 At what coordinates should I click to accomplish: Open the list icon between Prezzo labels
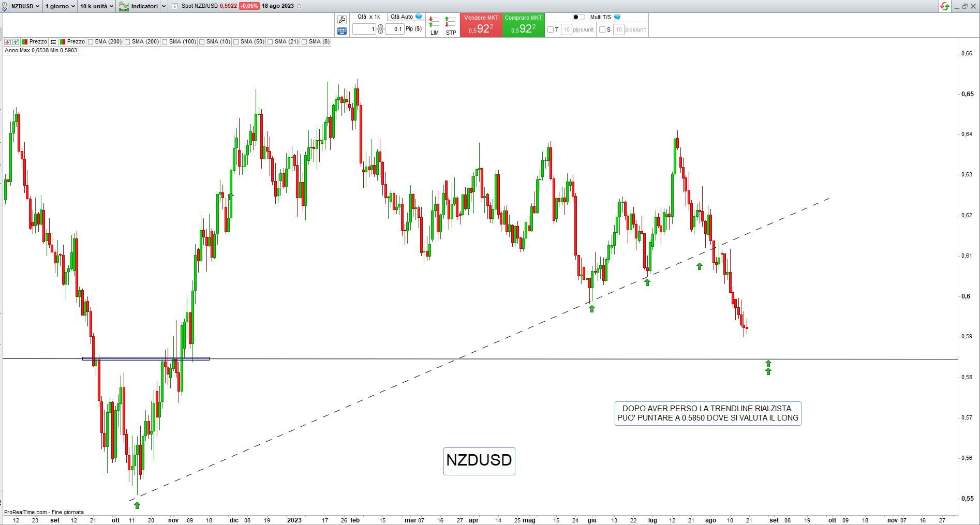[x=53, y=42]
